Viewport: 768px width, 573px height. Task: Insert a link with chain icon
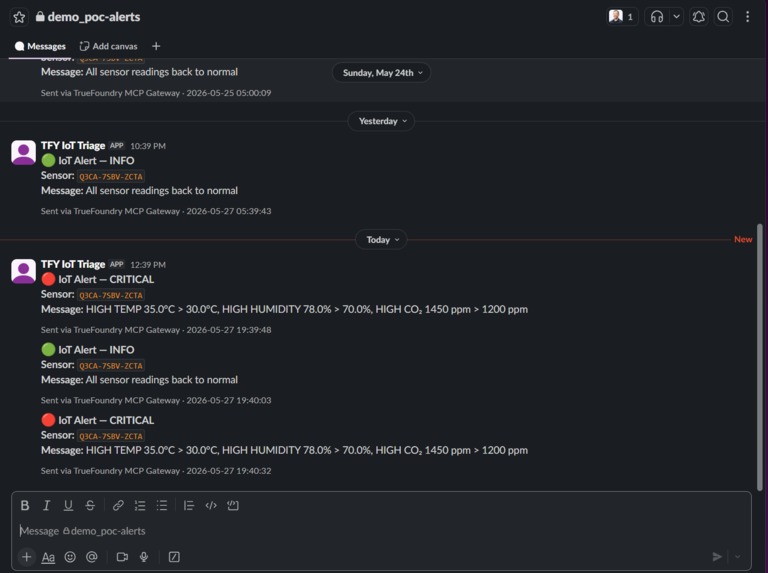pos(118,505)
